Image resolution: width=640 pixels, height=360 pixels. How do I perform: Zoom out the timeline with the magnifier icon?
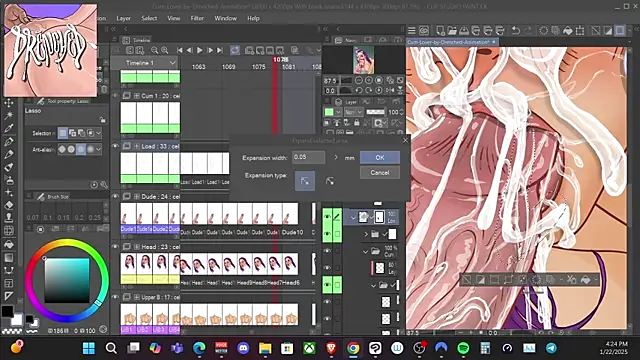coord(154,50)
